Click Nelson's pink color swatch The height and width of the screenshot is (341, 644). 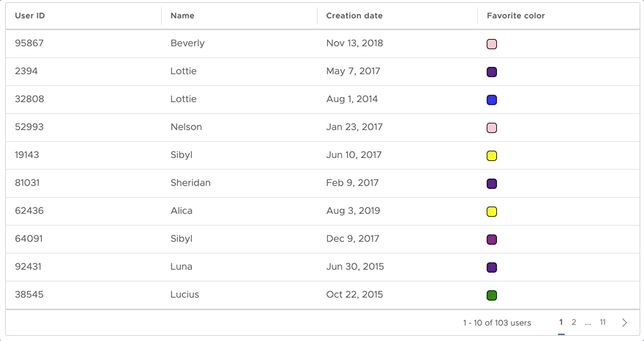(492, 128)
